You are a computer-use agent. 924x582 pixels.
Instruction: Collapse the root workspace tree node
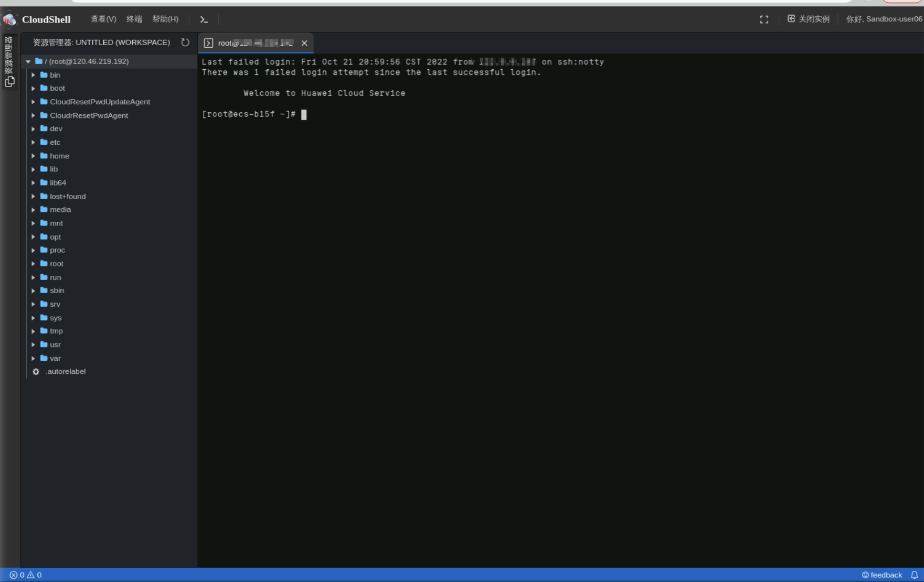pyautogui.click(x=28, y=61)
